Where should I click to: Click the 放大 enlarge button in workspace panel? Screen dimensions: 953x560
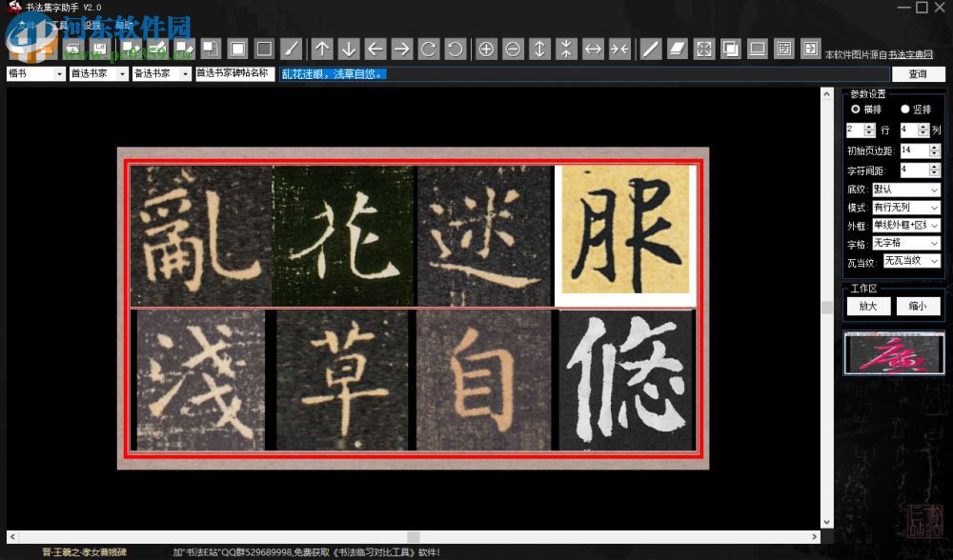(867, 306)
